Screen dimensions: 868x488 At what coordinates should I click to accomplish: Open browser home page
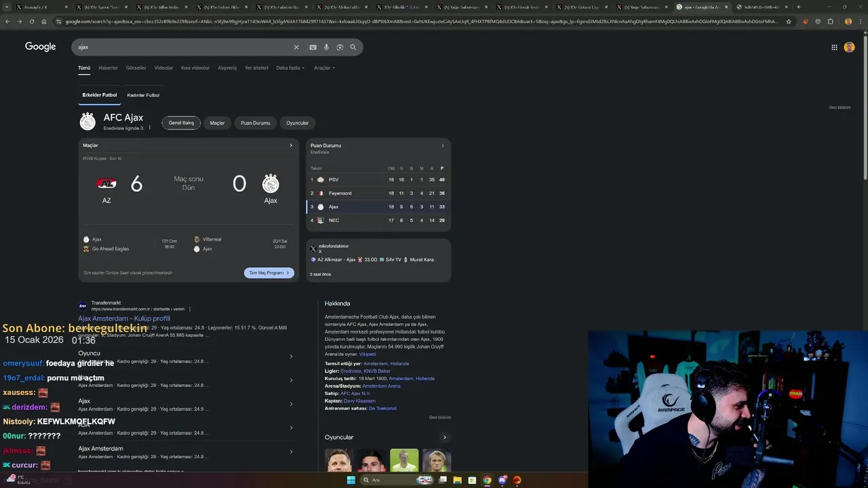[44, 21]
